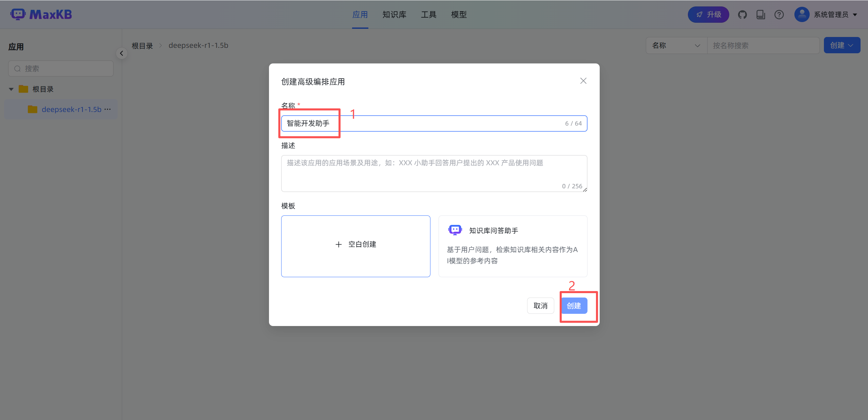Go to the Models tab
The height and width of the screenshot is (420, 868).
pyautogui.click(x=459, y=15)
